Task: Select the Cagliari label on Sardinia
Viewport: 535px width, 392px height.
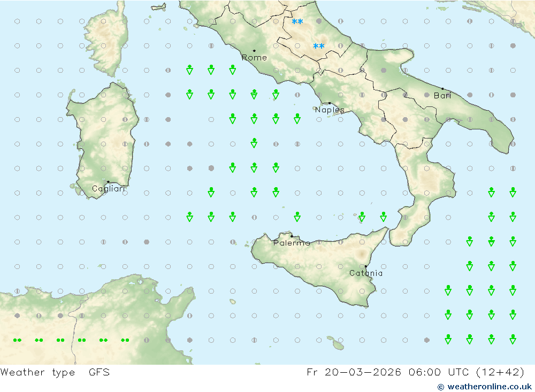Action: 109,189
